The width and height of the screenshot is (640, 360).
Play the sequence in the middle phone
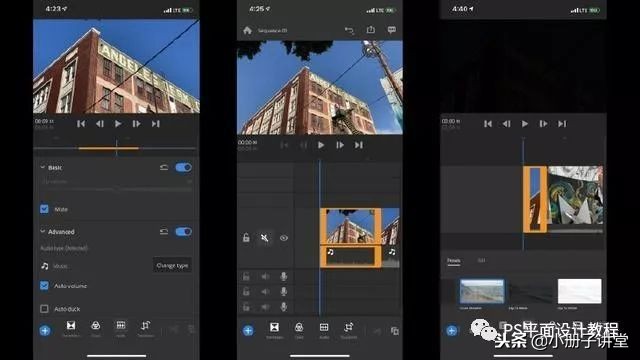[x=321, y=145]
